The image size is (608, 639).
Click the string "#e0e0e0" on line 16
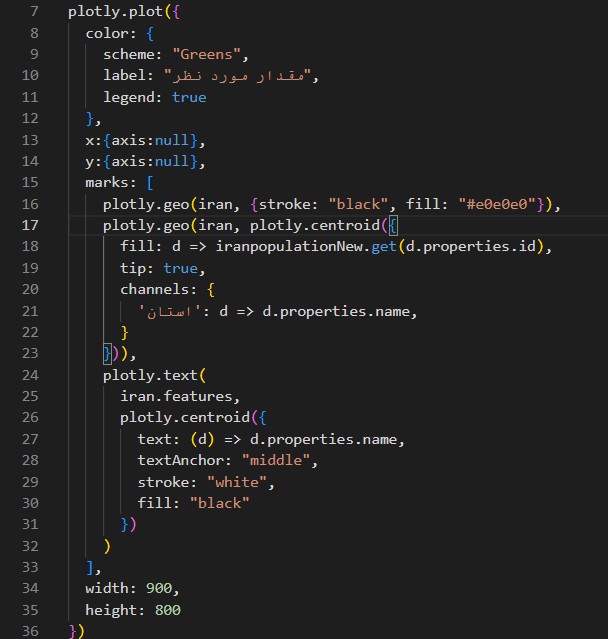[497, 204]
